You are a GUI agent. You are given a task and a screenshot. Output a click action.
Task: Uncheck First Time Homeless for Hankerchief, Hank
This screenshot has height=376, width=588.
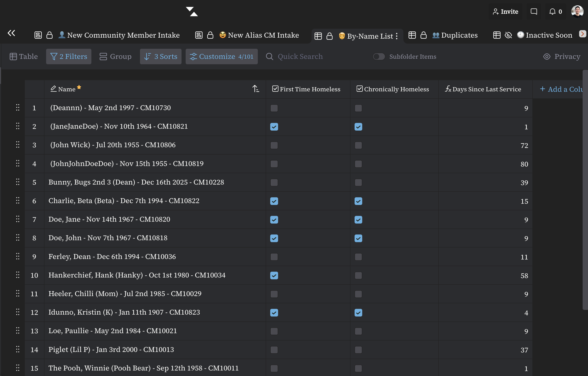tap(274, 275)
